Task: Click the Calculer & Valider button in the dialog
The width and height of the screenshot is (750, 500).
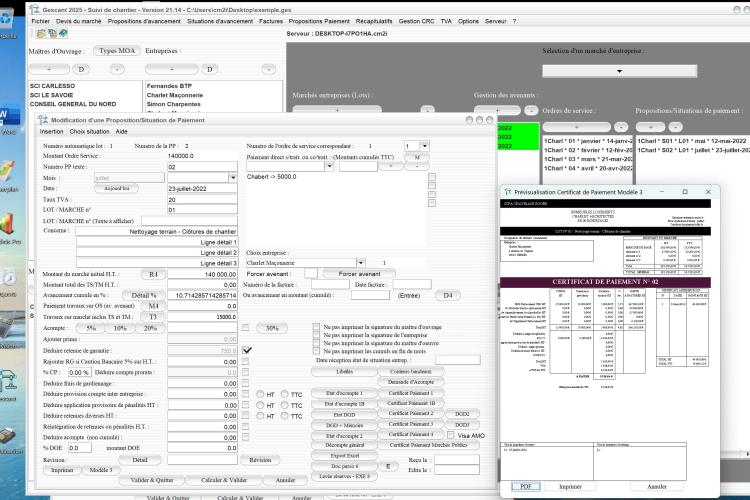Action: point(224,480)
